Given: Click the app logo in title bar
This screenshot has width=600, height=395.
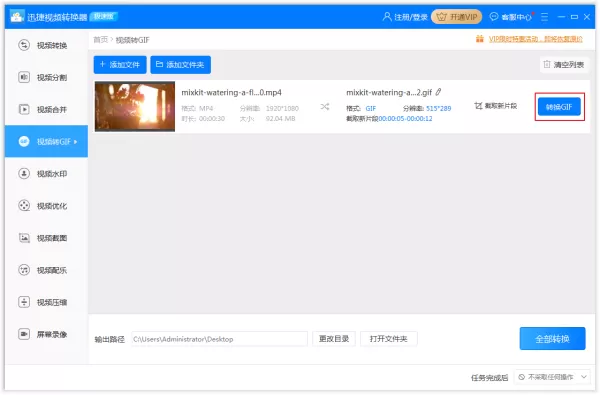Looking at the screenshot, I should coord(17,16).
